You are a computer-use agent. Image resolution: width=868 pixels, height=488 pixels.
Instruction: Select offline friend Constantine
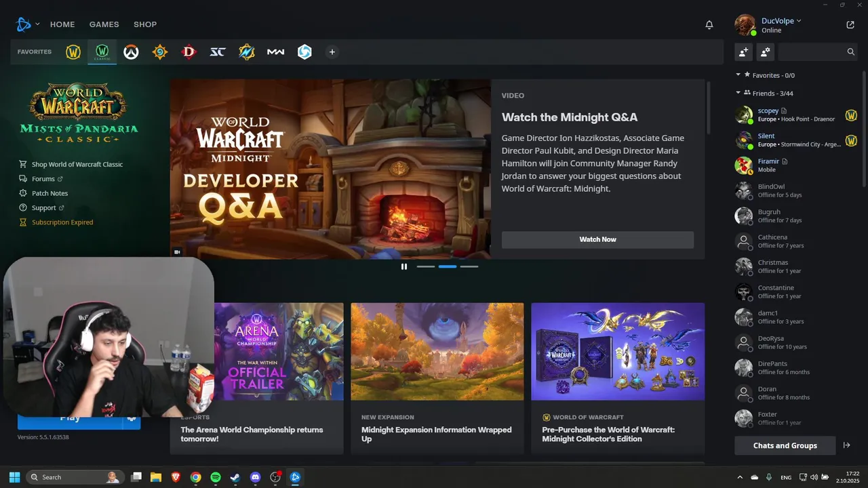pyautogui.click(x=797, y=292)
